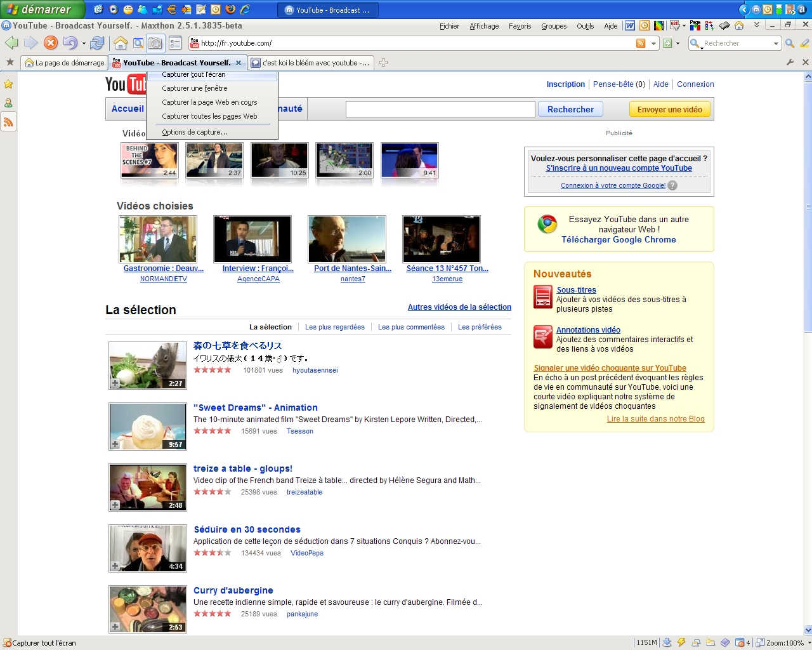
Task: Open the Firefox quick launch icon
Action: [x=230, y=10]
